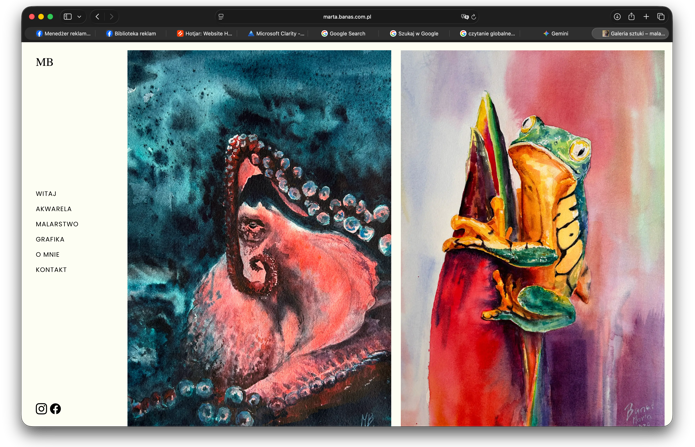
Task: Navigate to the MALARSTWO page
Action: click(x=57, y=224)
